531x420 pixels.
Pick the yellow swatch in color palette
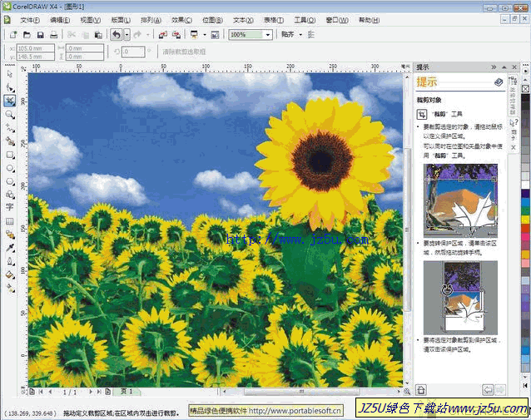pos(525,220)
